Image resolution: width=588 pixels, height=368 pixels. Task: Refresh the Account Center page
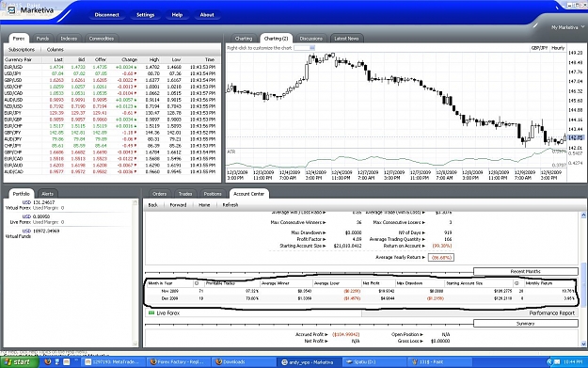230,205
